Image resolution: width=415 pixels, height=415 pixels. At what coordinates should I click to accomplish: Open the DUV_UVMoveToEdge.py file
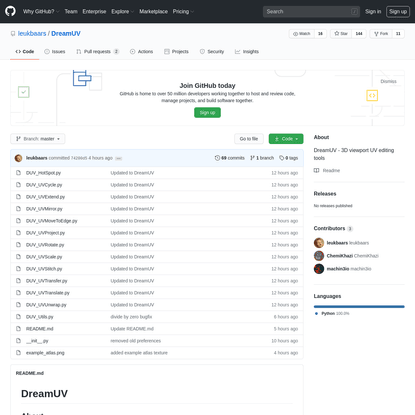(x=52, y=221)
